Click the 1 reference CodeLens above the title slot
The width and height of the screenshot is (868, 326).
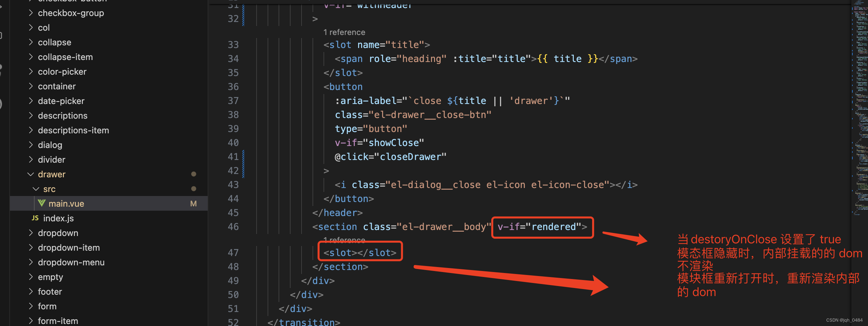(344, 32)
